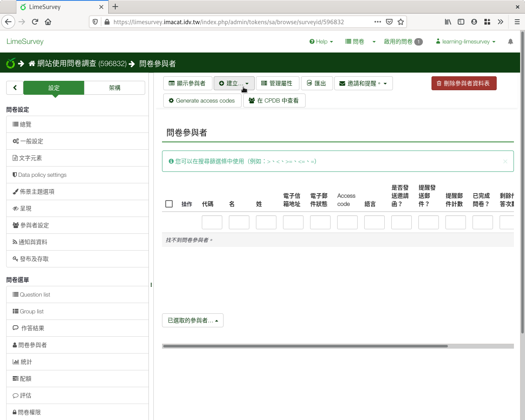This screenshot has height=420, width=525.
Task: Click the LimeSurvey lime logo icon
Action: coord(11,63)
